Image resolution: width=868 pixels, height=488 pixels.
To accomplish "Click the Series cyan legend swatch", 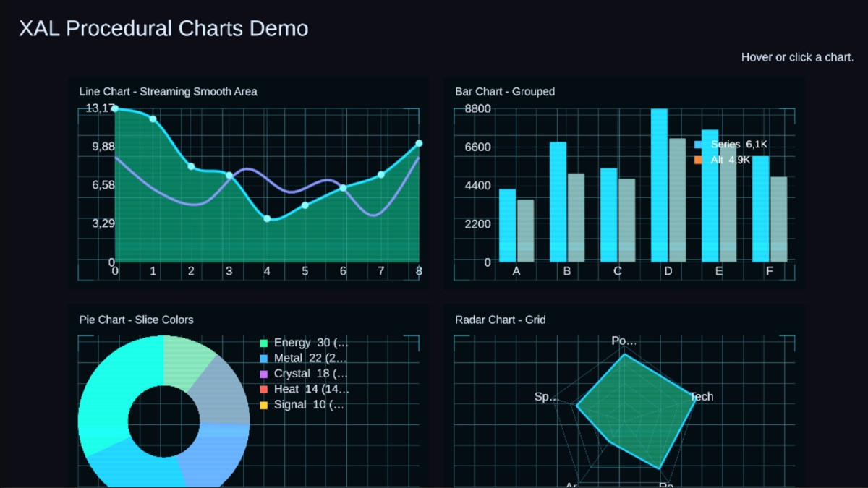I will (699, 145).
